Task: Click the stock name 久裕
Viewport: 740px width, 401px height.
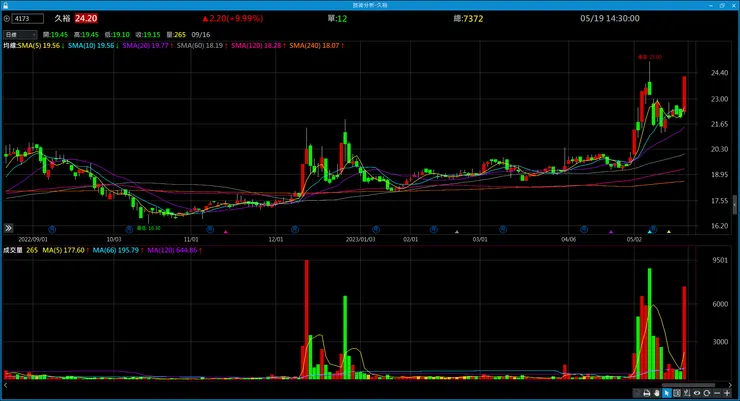Action: coord(62,19)
